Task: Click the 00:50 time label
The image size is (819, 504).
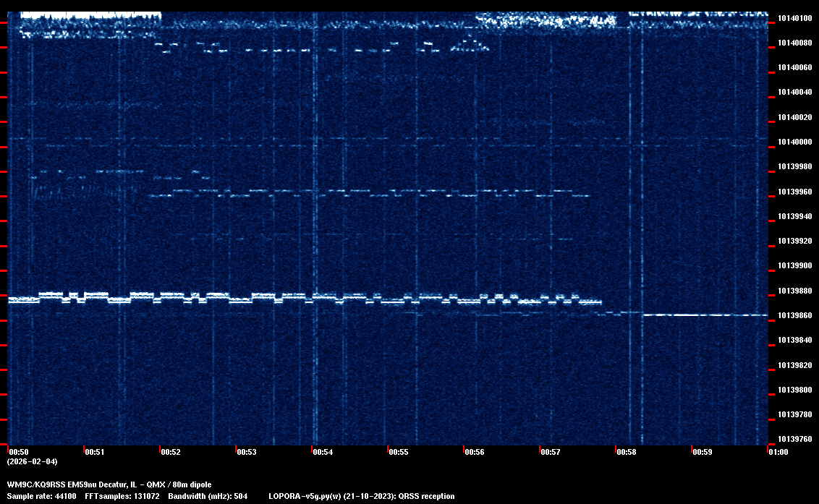Action: [19, 452]
